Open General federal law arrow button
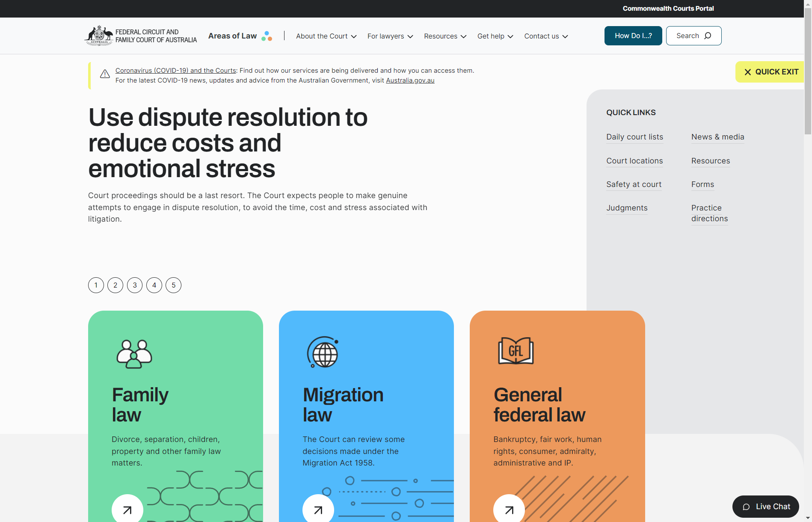Viewport: 812px width, 522px height. (x=509, y=510)
